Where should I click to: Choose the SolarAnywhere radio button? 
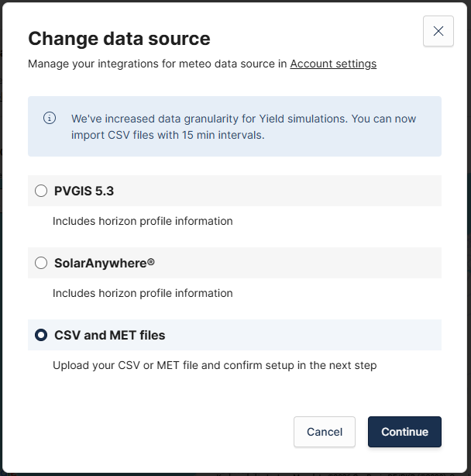click(41, 263)
